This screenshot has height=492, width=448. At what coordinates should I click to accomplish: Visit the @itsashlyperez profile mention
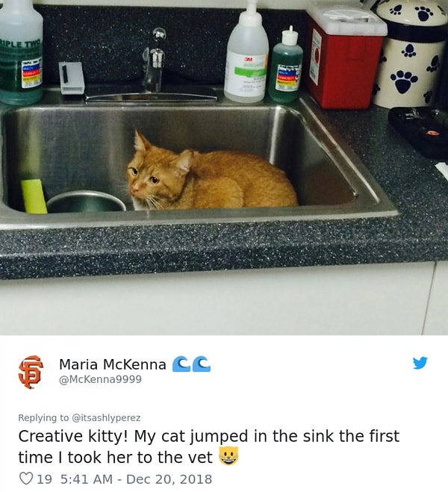point(106,418)
